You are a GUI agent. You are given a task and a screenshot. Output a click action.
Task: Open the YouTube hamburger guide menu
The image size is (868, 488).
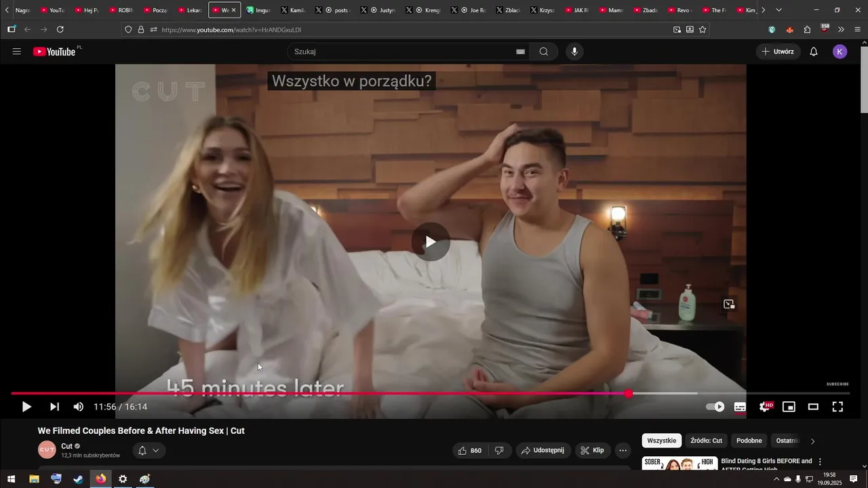(x=17, y=52)
